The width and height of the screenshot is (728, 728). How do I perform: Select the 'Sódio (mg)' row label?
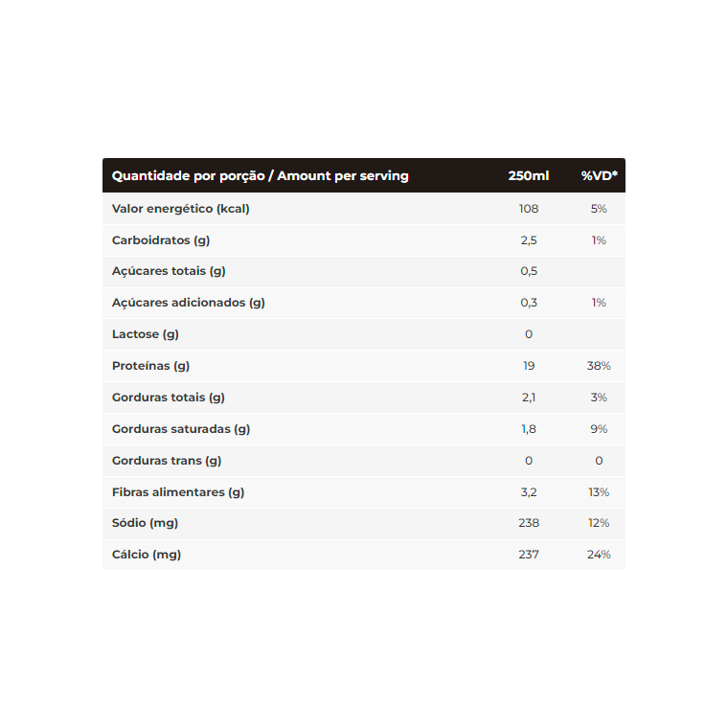[145, 523]
